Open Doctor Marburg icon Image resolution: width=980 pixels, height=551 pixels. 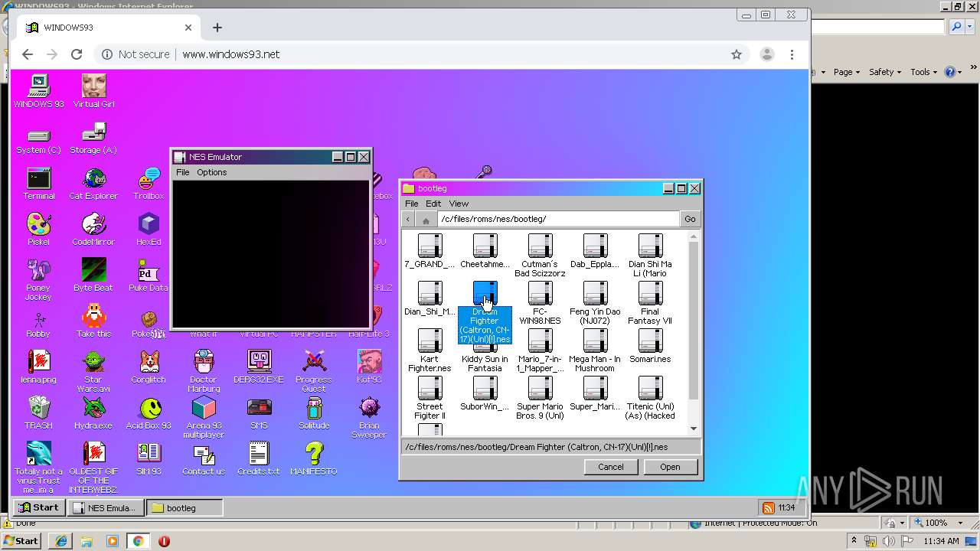(204, 372)
